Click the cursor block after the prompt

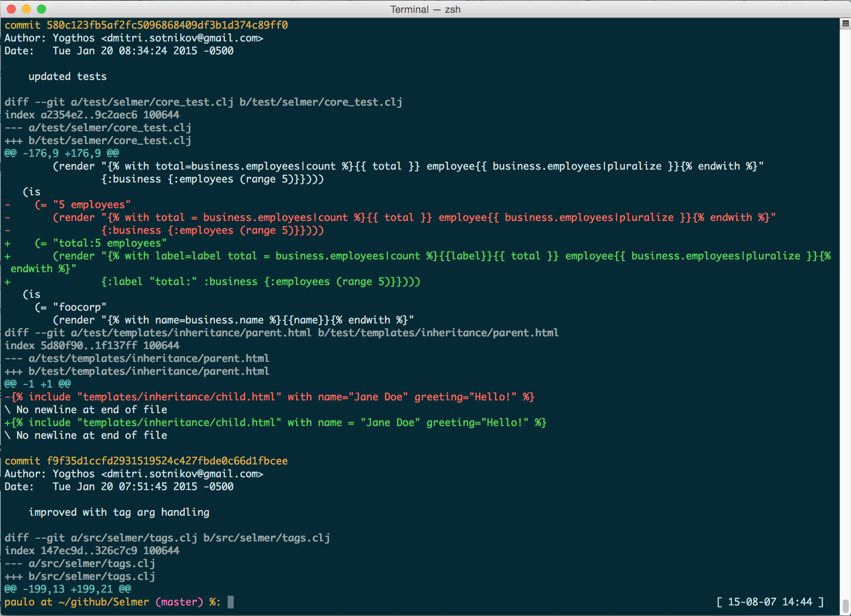(x=231, y=602)
